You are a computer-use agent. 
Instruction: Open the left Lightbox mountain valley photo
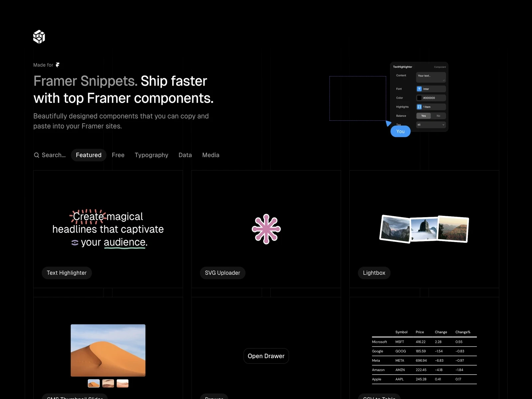click(x=395, y=229)
